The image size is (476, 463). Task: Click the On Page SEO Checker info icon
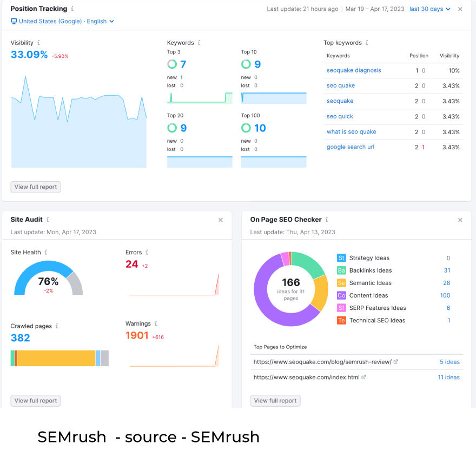click(327, 219)
